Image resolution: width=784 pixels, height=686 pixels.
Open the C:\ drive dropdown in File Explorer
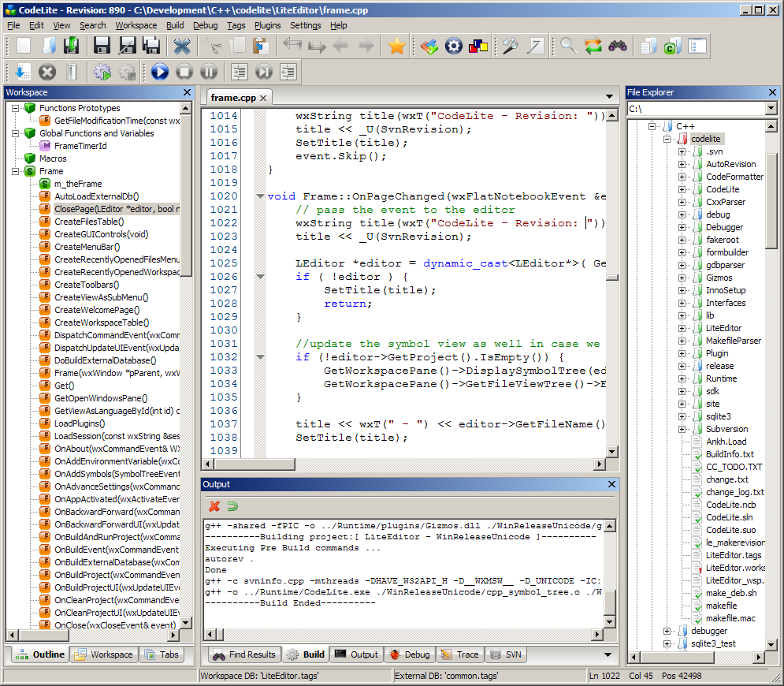770,109
